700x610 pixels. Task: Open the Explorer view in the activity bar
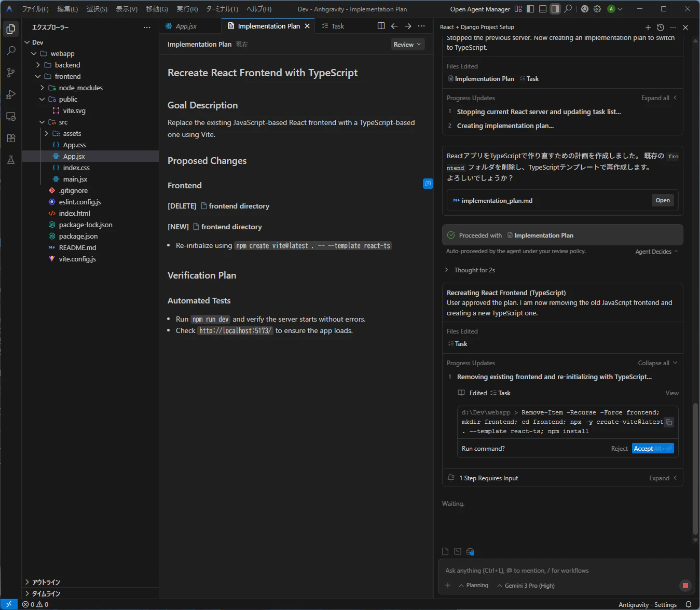pos(11,29)
